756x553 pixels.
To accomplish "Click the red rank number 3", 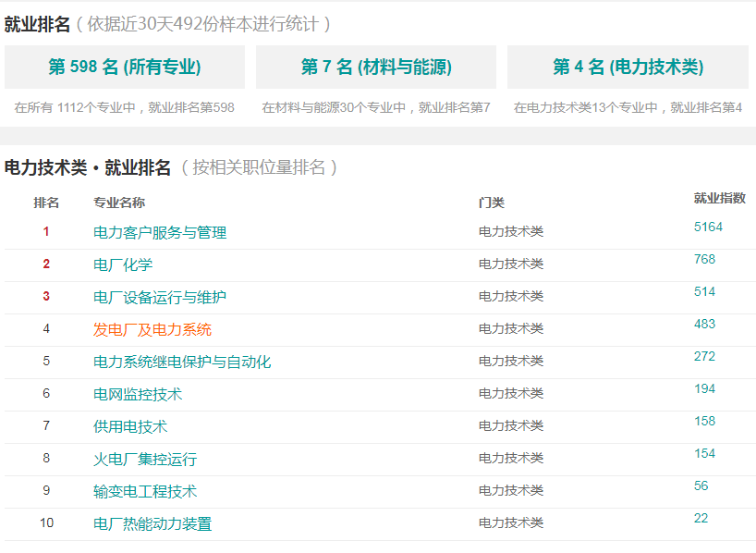I will [x=46, y=296].
